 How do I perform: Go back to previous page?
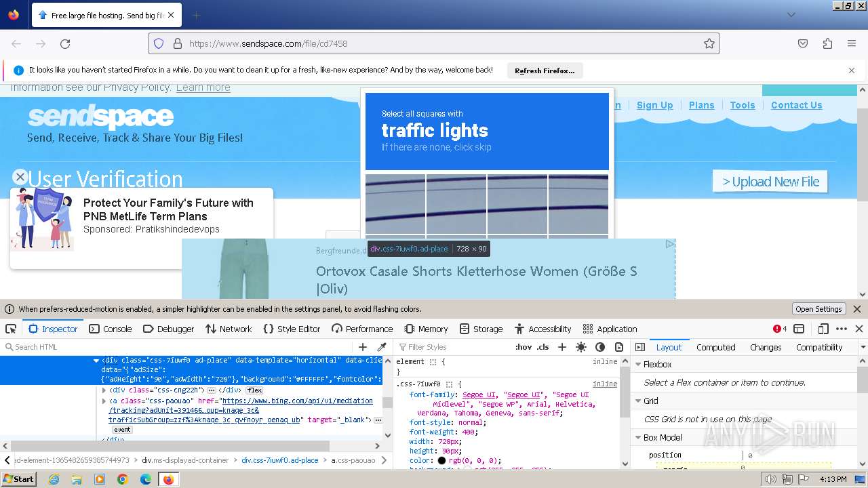point(16,43)
